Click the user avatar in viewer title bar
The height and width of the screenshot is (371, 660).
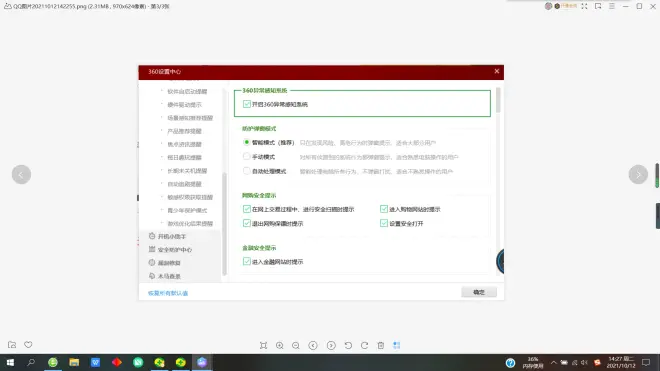click(548, 6)
